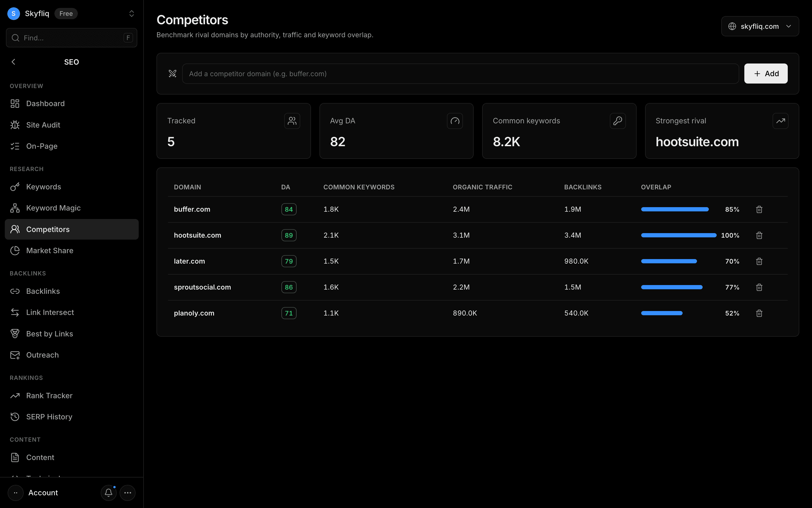The image size is (812, 508).
Task: Click the crossed swords icon beside input
Action: click(173, 74)
